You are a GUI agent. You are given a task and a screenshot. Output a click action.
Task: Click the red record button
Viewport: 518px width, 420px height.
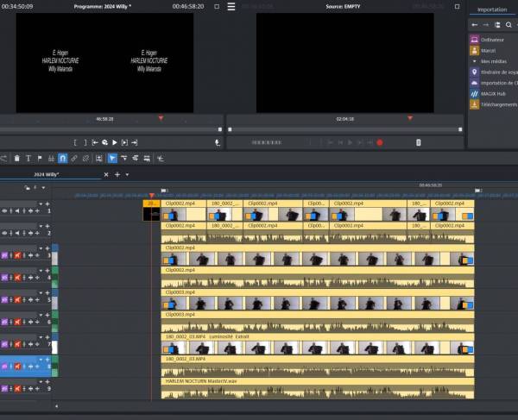click(379, 142)
